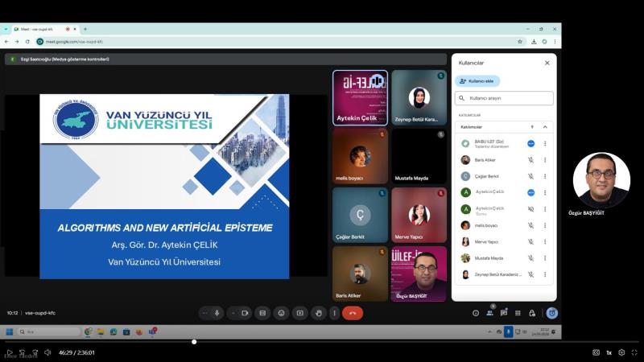Collapse the Katılımcılar section chevron
The height and width of the screenshot is (362, 644).
coord(545,127)
